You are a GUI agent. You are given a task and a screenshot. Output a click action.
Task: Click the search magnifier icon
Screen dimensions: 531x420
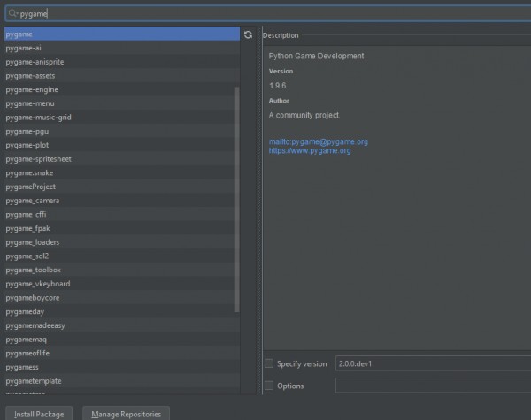pos(12,14)
